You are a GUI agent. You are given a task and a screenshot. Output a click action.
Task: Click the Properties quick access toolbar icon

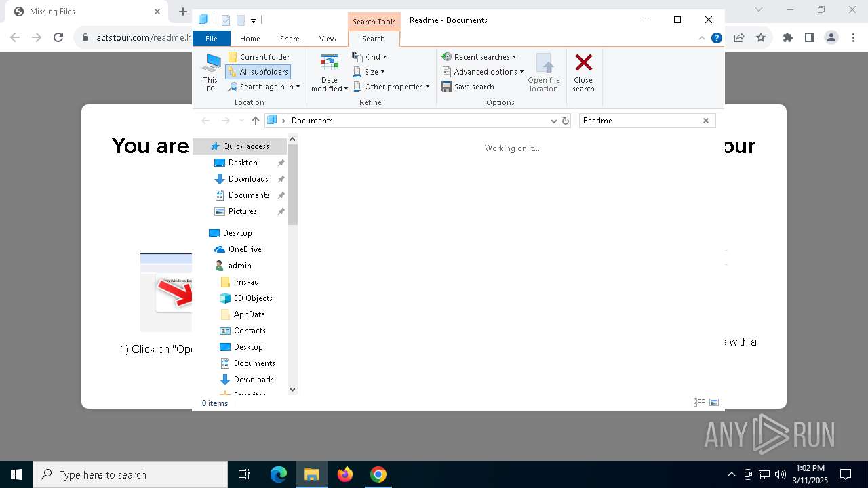(226, 20)
